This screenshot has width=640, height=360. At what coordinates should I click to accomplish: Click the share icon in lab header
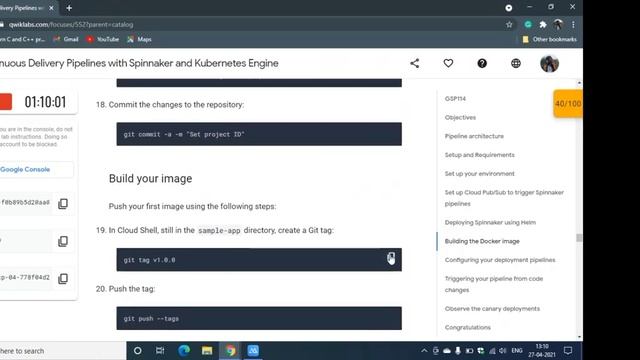(415, 63)
